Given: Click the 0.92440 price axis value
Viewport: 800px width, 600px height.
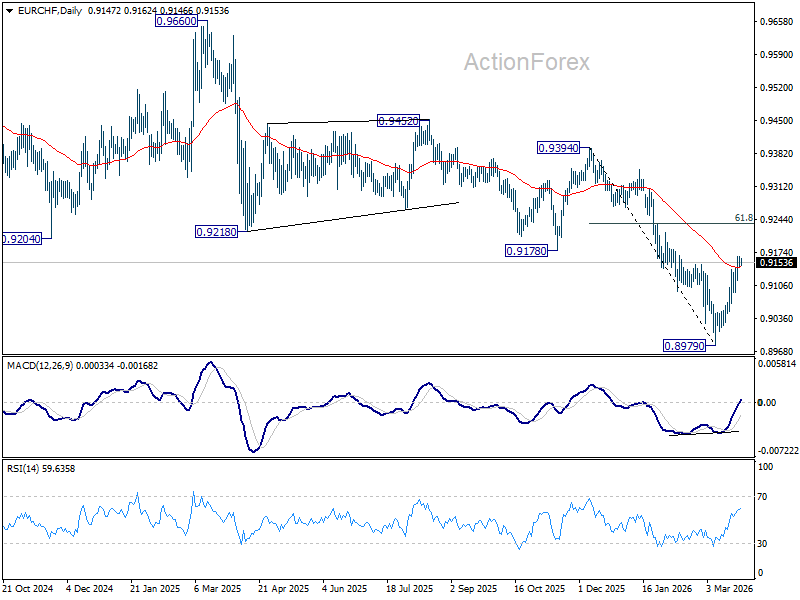Looking at the screenshot, I should (x=777, y=220).
